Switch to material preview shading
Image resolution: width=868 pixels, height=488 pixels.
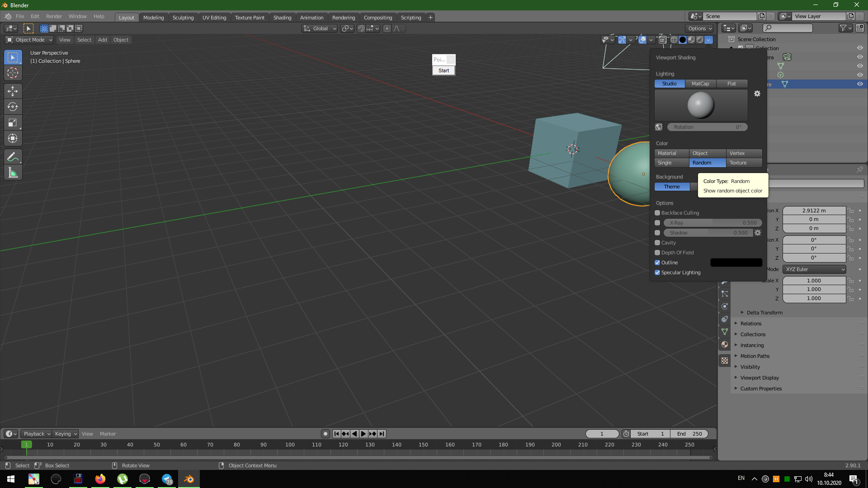(x=691, y=40)
